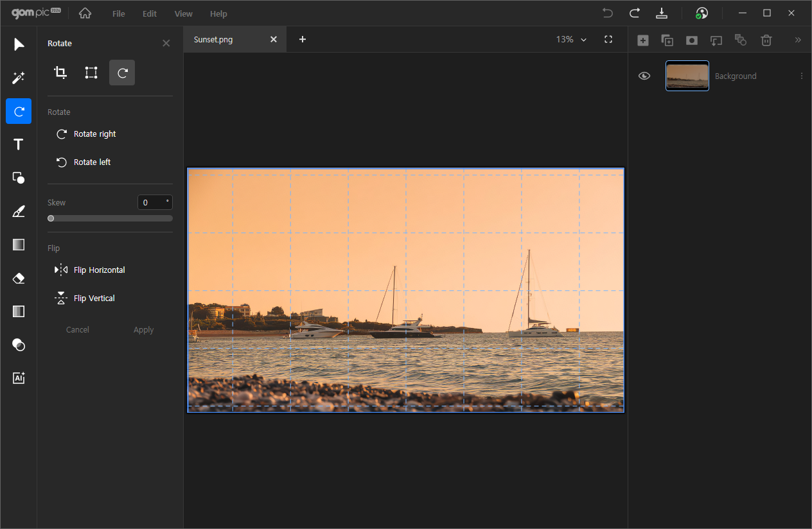812x529 pixels.
Task: Select the Magic Wand tool
Action: pos(19,78)
